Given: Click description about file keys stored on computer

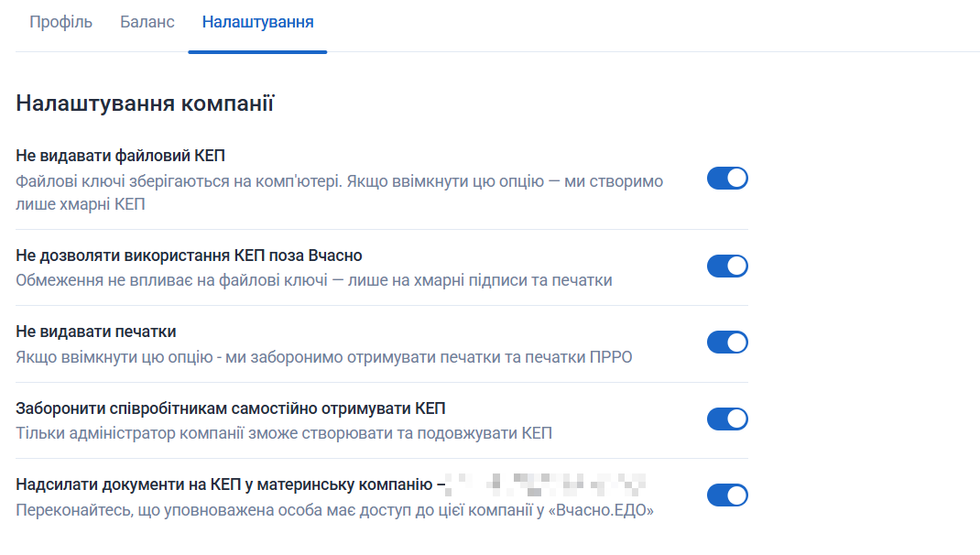Looking at the screenshot, I should coord(339,181).
